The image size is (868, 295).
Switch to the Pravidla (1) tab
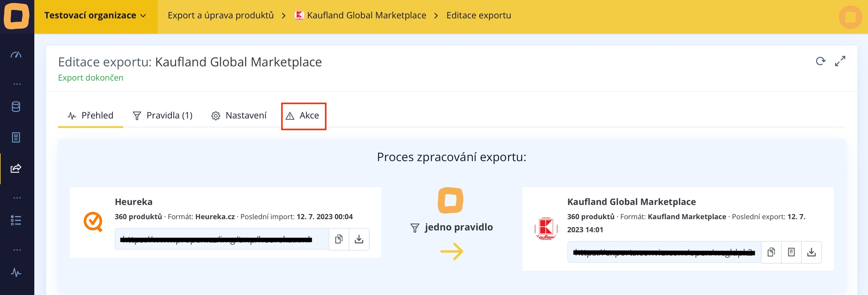coord(163,115)
